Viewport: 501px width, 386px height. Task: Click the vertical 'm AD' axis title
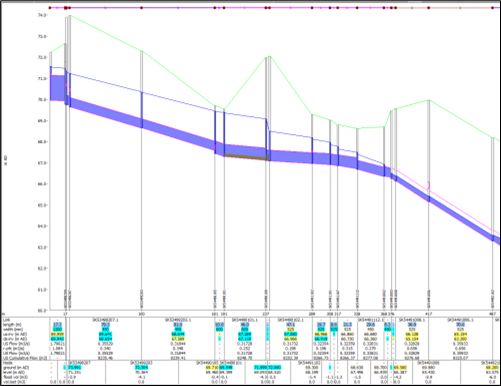(6, 160)
